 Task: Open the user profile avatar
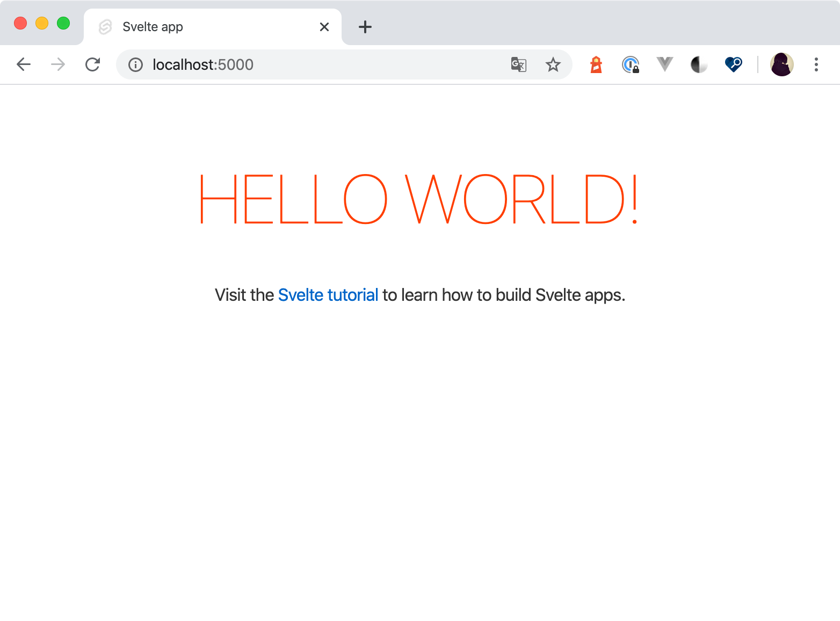[x=782, y=64]
